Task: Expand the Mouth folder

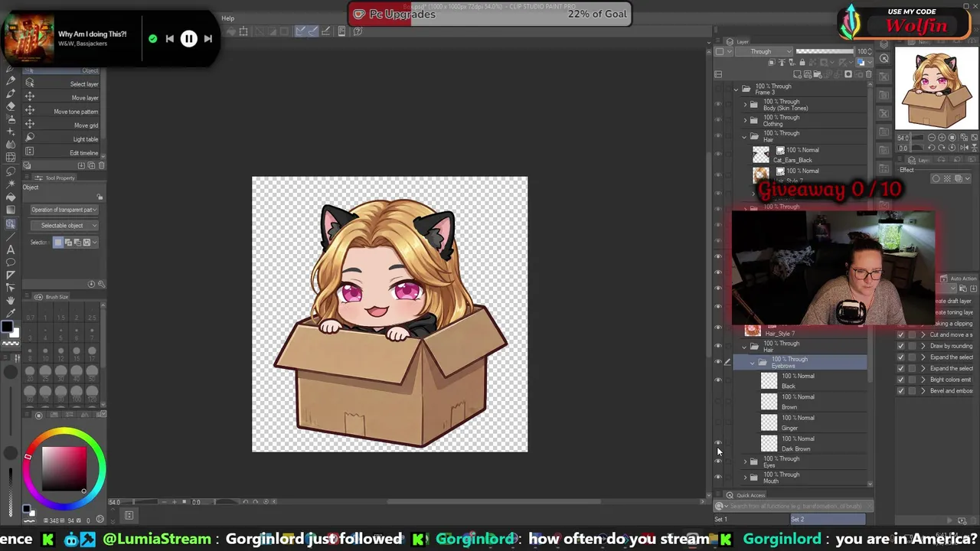Action: coord(746,478)
